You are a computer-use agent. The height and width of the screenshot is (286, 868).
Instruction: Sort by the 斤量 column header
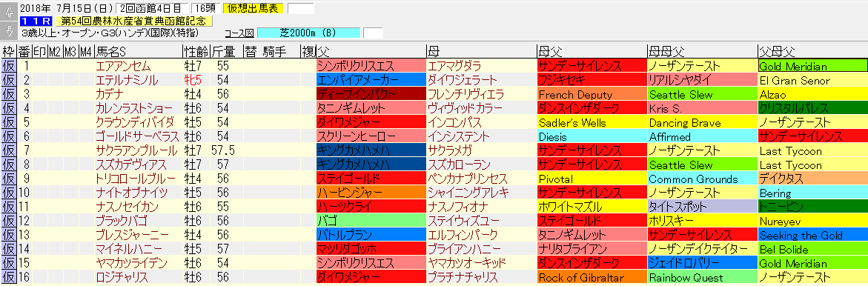tap(226, 52)
